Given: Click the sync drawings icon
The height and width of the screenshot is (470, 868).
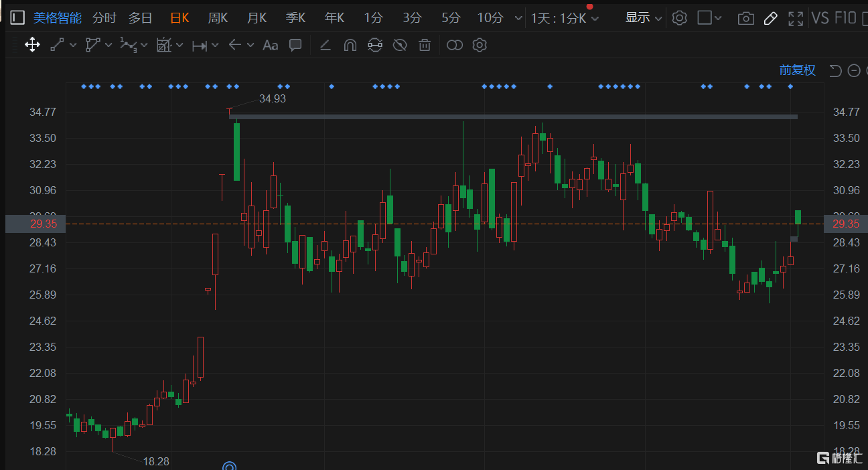Looking at the screenshot, I should pos(375,46).
